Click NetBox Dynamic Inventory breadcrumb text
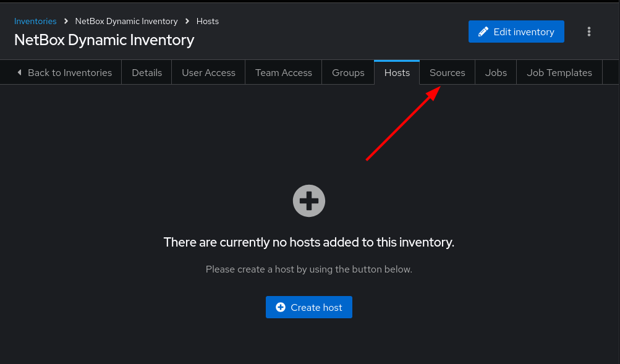 point(126,22)
